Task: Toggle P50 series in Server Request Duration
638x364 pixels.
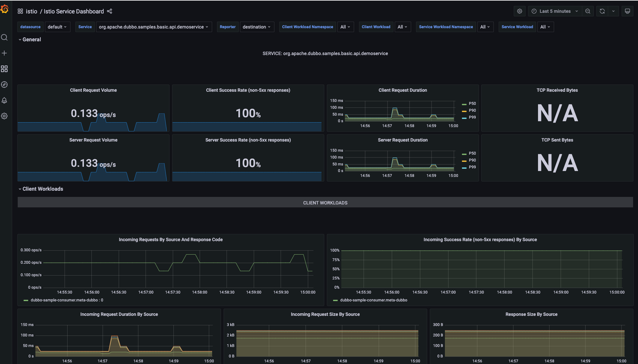Action: pos(472,153)
